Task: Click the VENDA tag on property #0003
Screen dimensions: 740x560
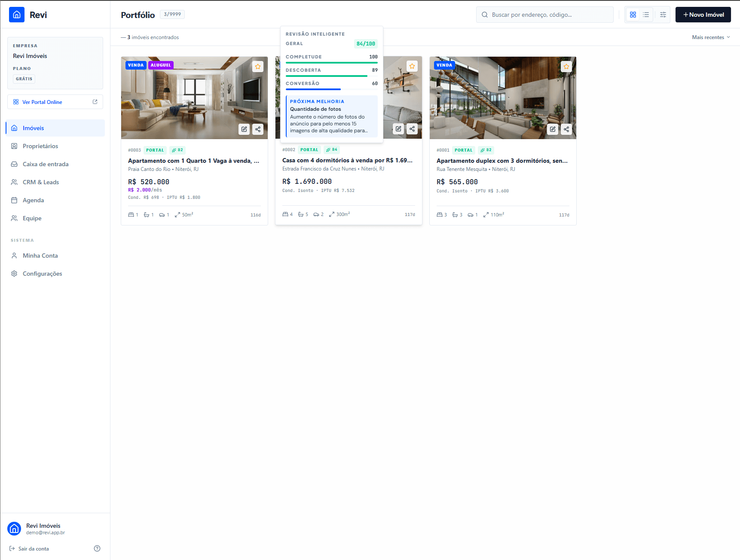Action: pyautogui.click(x=136, y=65)
